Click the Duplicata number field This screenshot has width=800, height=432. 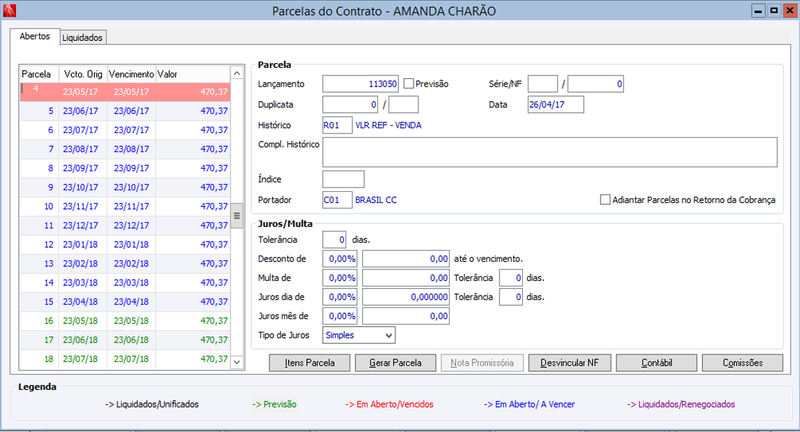click(x=350, y=105)
